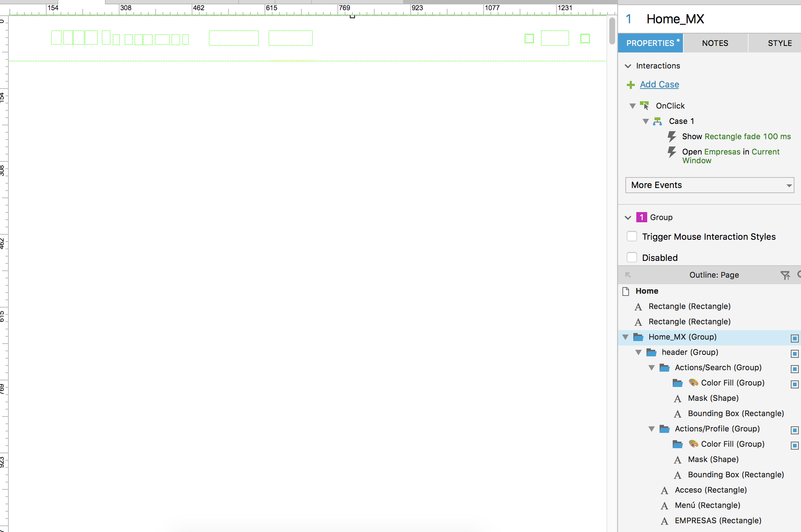The height and width of the screenshot is (532, 801).
Task: Open the More Events dropdown
Action: point(710,185)
